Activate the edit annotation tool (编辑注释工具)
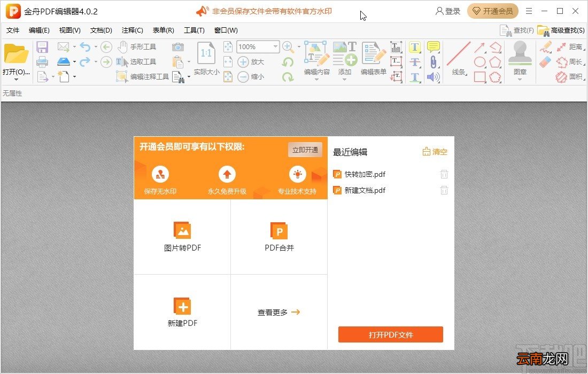Image resolution: width=588 pixels, height=374 pixels. point(143,76)
